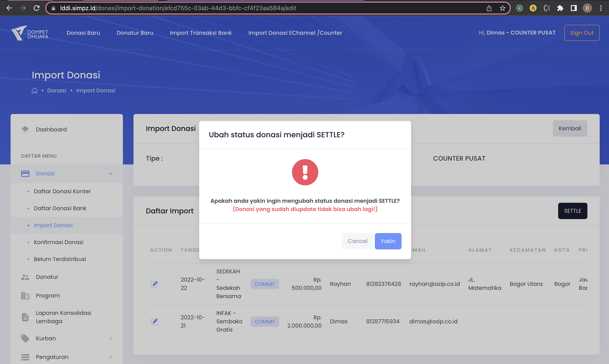This screenshot has height=364, width=609.
Task: Reload the page using refresh icon
Action: coord(36,8)
